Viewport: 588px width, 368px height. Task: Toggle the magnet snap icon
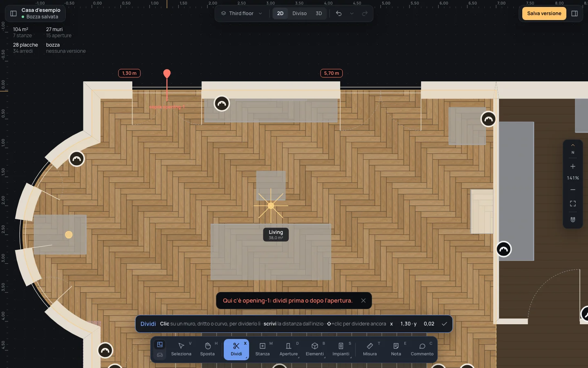pyautogui.click(x=573, y=220)
